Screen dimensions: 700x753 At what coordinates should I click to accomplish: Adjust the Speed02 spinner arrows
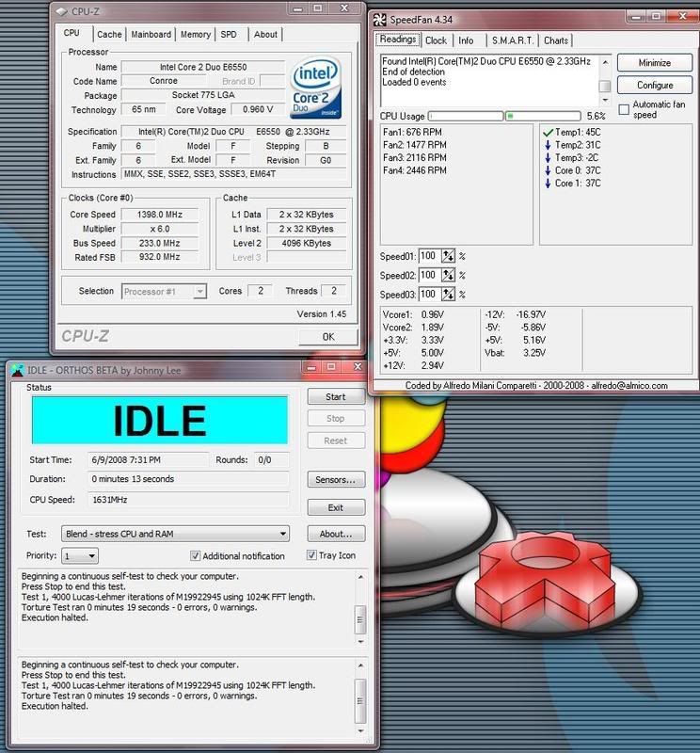tap(448, 275)
